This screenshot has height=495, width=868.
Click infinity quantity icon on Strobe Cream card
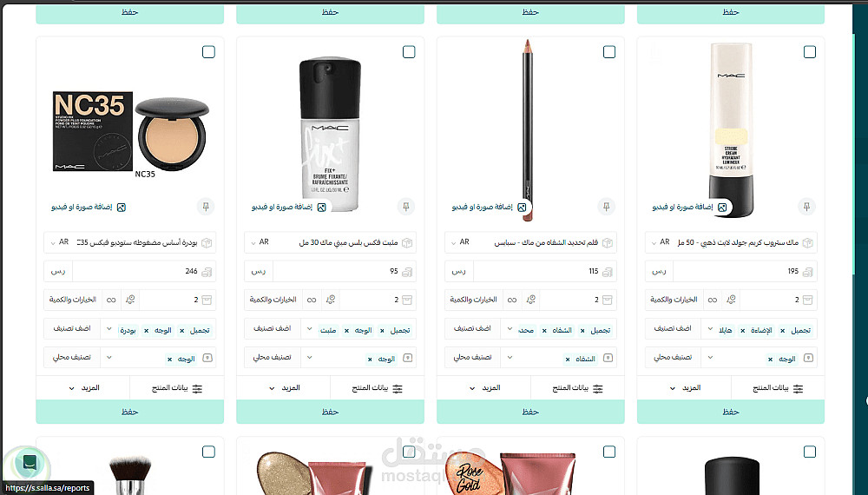point(713,300)
